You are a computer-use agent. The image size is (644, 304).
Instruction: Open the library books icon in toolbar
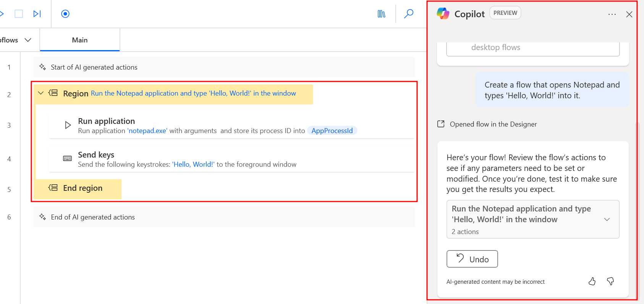(x=382, y=14)
